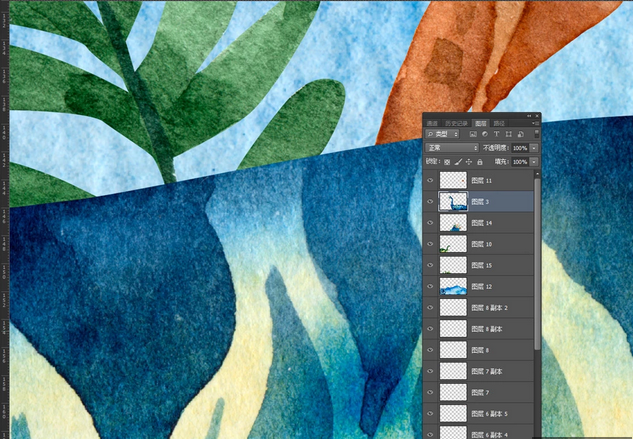Click the 图层 3 layer thumbnail
Image resolution: width=633 pixels, height=439 pixels.
(453, 201)
